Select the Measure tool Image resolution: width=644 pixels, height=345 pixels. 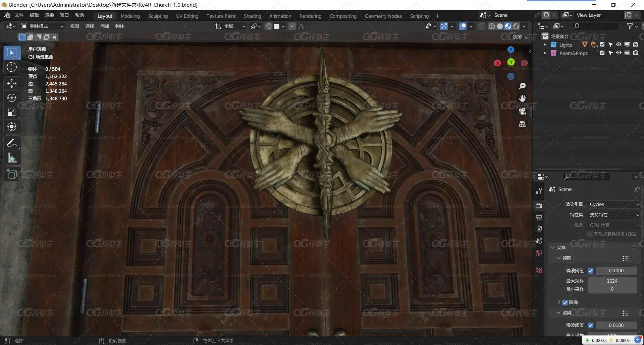12,158
